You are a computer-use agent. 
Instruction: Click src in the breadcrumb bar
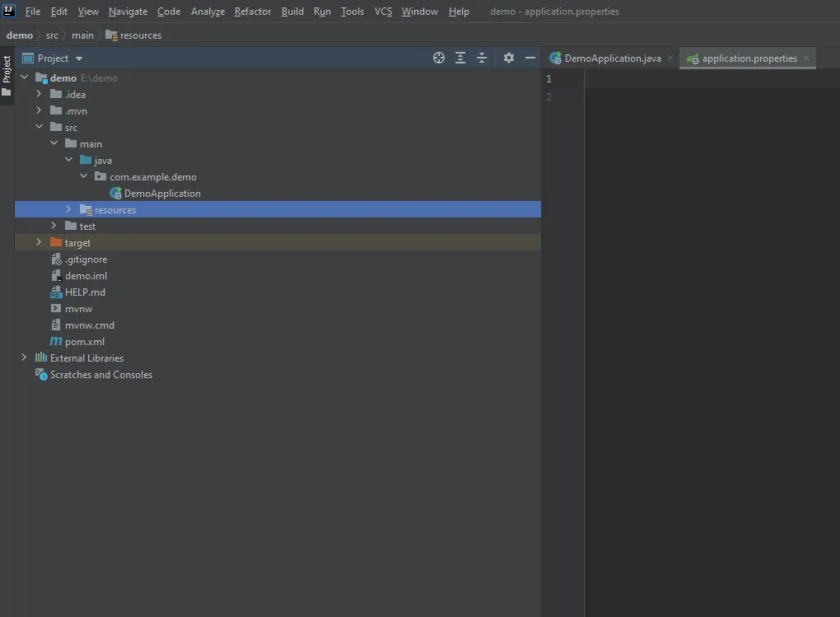click(52, 35)
